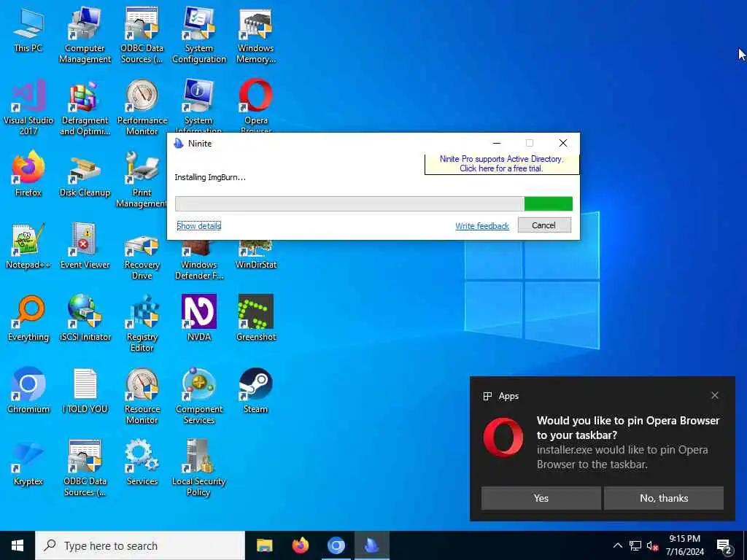This screenshot has width=747, height=560.
Task: Click the Type here to search box
Action: (140, 545)
